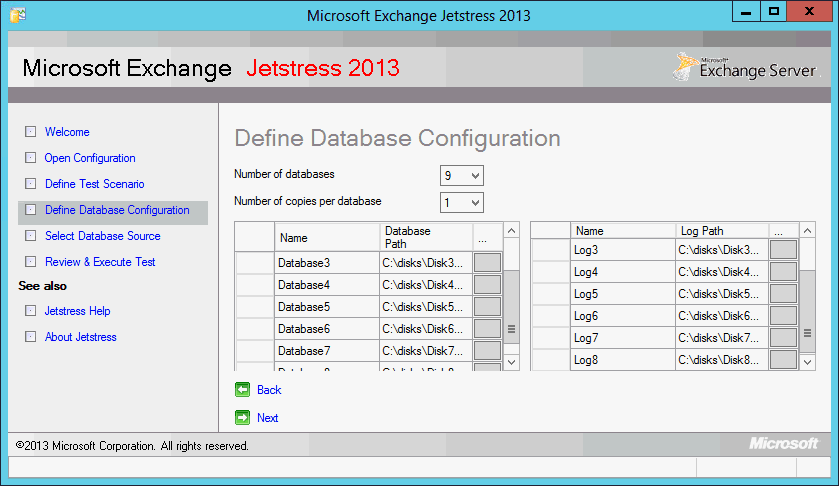Select Define Database Configuration step
The width and height of the screenshot is (839, 486).
click(x=117, y=210)
